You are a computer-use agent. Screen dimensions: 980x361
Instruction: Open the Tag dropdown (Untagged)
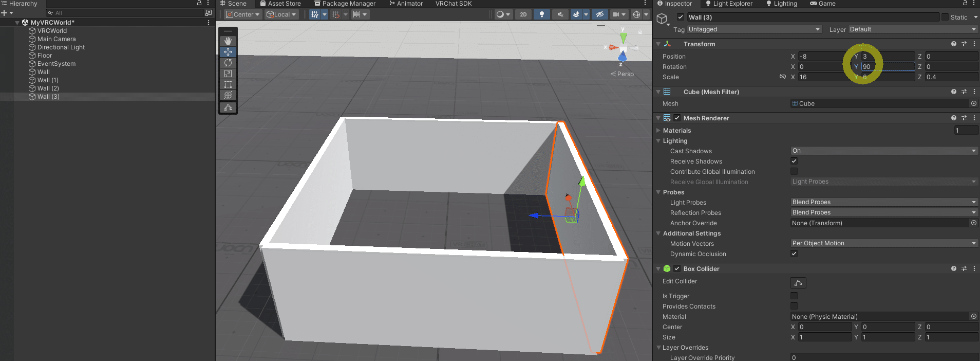click(x=755, y=29)
